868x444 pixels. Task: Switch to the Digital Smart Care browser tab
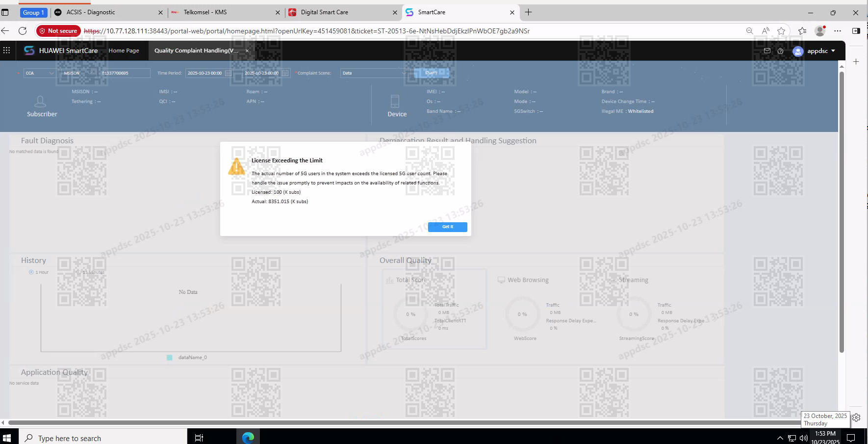click(342, 12)
